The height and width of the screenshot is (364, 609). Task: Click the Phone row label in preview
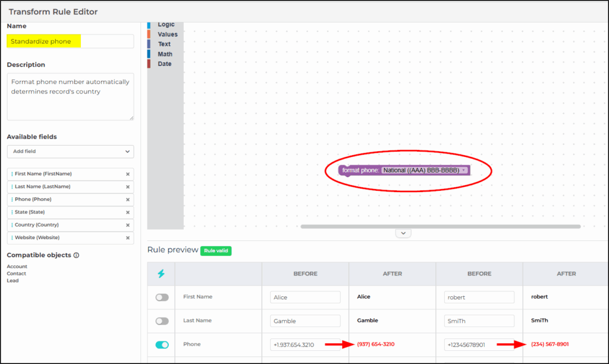click(192, 344)
